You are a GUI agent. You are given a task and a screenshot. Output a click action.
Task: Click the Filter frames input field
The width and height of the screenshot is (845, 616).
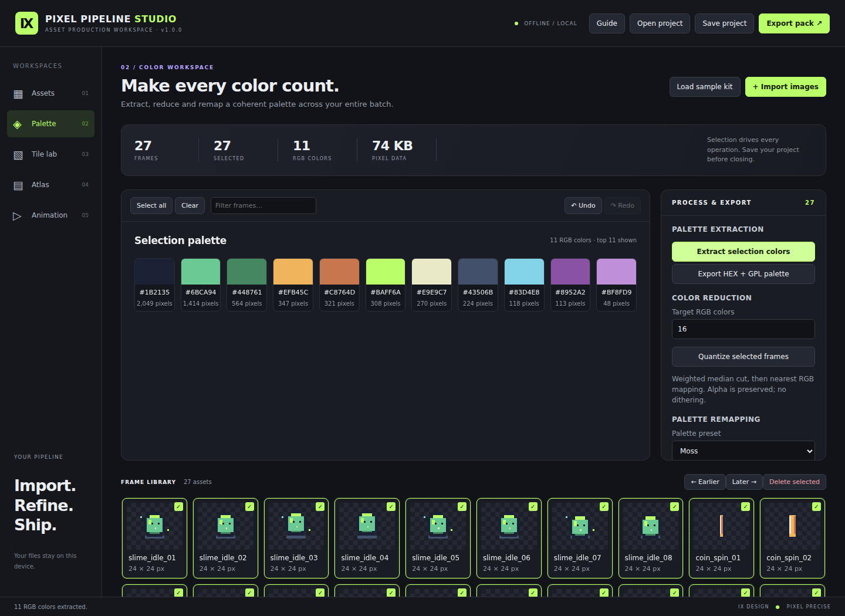point(263,205)
